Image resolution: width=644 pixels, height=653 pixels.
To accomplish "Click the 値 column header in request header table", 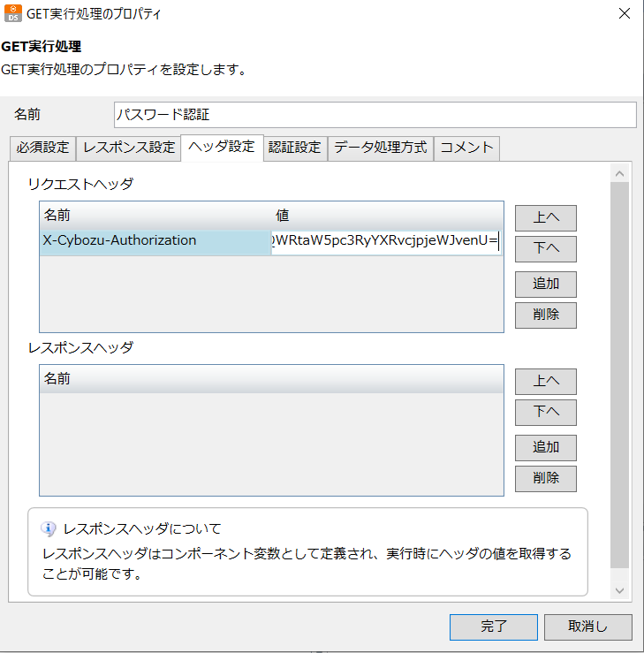I will (387, 216).
